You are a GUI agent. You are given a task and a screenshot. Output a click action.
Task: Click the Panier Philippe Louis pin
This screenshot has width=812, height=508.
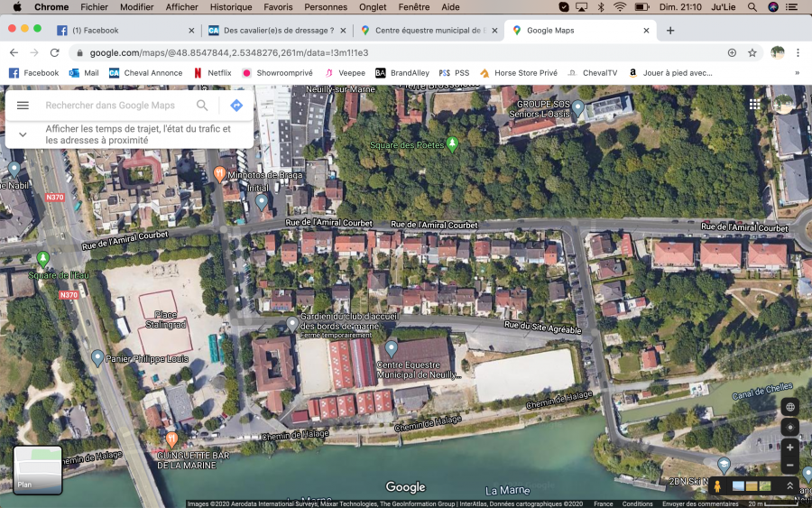click(97, 357)
